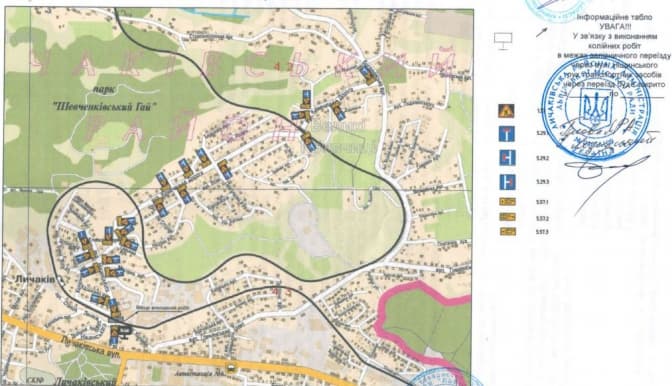Click the yellow detour sign labeled 5.57.3
This screenshot has height=386, width=672.
click(508, 232)
